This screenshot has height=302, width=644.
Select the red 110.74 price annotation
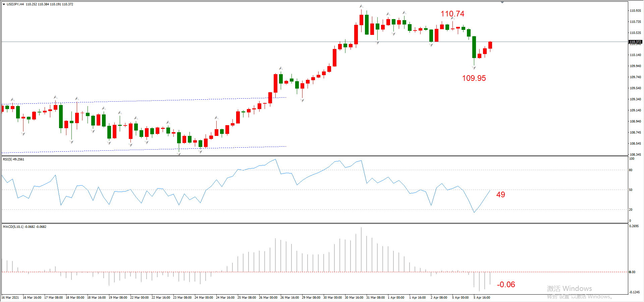point(452,14)
